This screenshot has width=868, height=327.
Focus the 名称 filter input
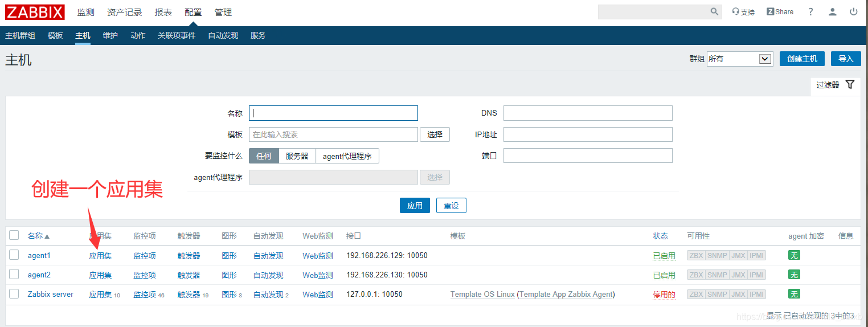pos(333,113)
